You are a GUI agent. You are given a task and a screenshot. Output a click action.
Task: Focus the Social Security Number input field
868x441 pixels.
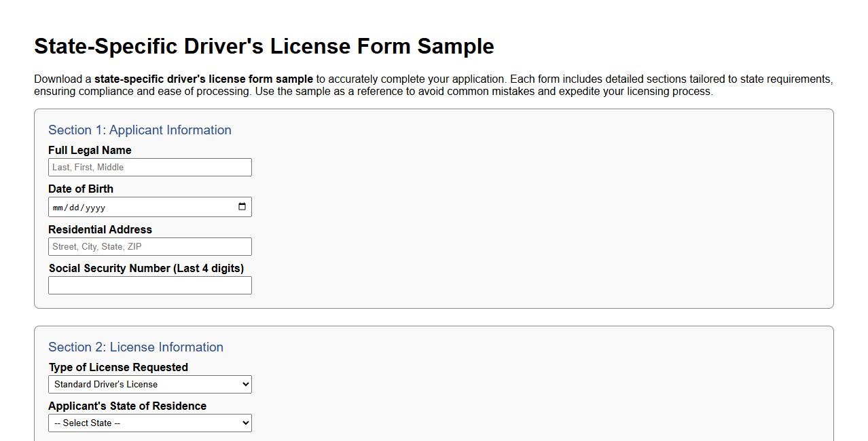[x=149, y=285]
